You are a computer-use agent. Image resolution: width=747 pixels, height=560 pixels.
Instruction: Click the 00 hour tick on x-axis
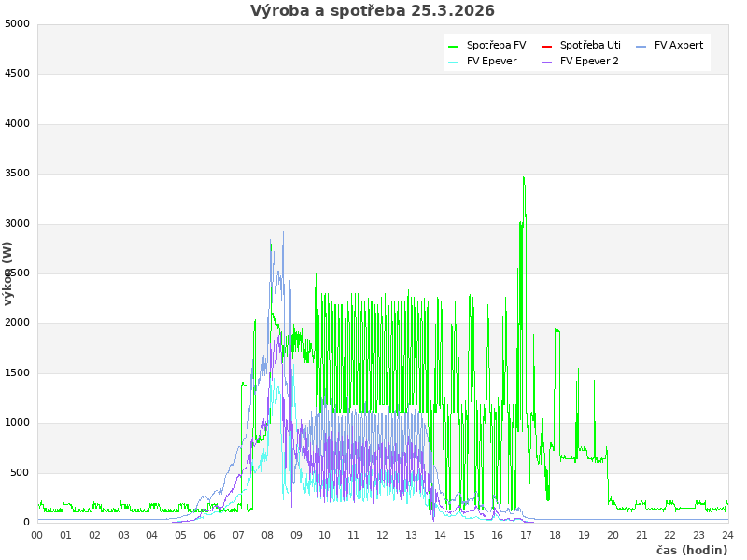(x=37, y=536)
